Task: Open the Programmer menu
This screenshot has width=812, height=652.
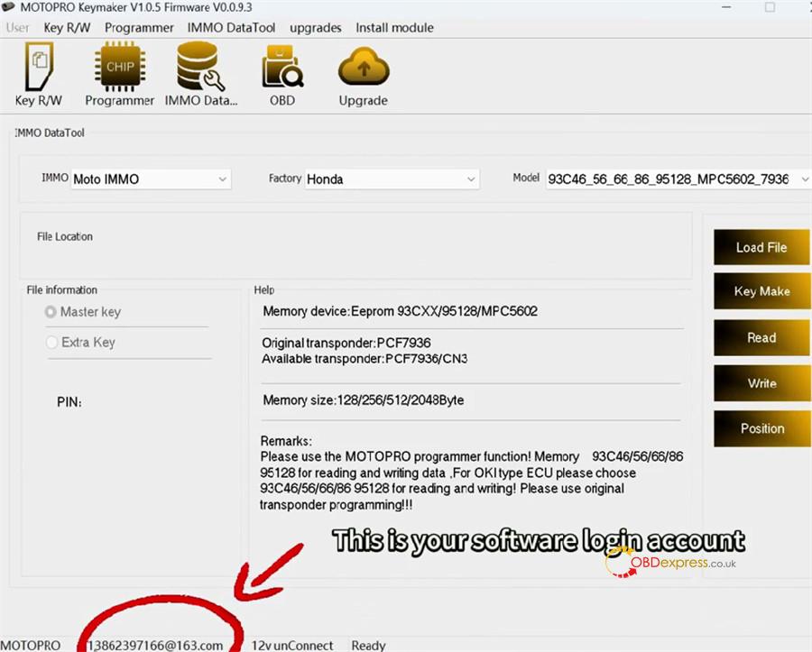Action: pos(139,27)
